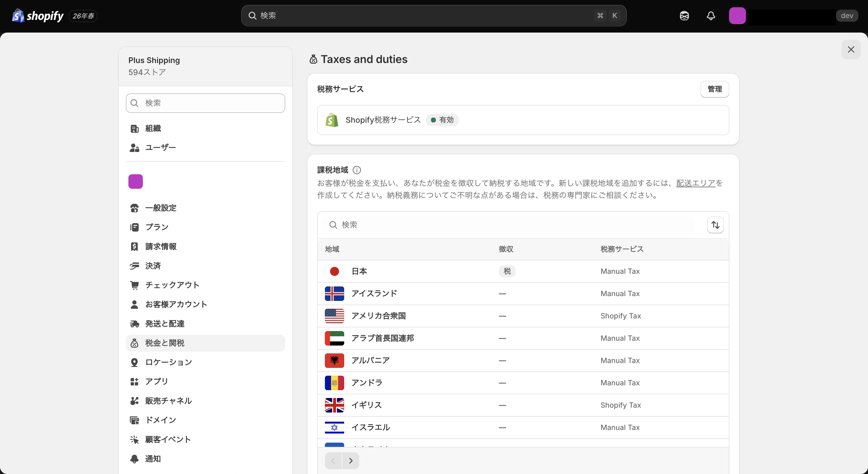The height and width of the screenshot is (474, 868).
Task: Click the purple store icon in sidebar
Action: [135, 182]
